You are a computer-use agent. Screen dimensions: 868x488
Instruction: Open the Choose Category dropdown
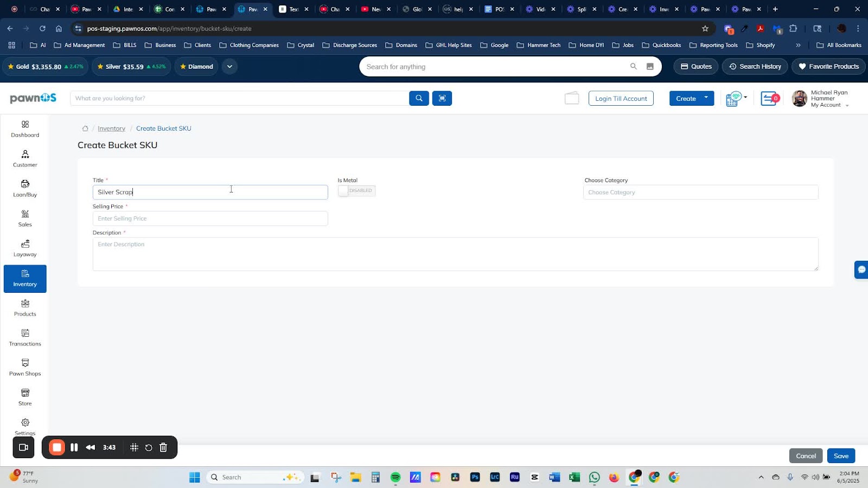coord(700,192)
